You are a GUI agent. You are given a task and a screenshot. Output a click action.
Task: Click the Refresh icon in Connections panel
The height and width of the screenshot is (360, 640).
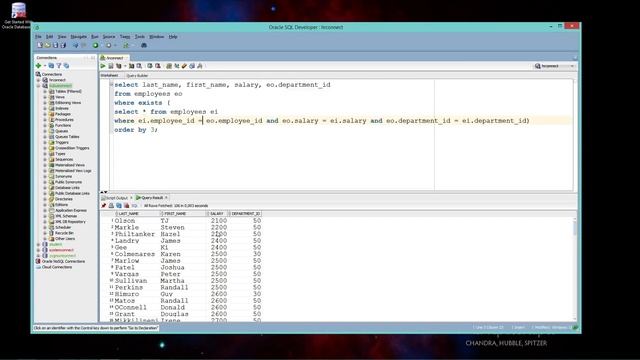pyautogui.click(x=51, y=66)
